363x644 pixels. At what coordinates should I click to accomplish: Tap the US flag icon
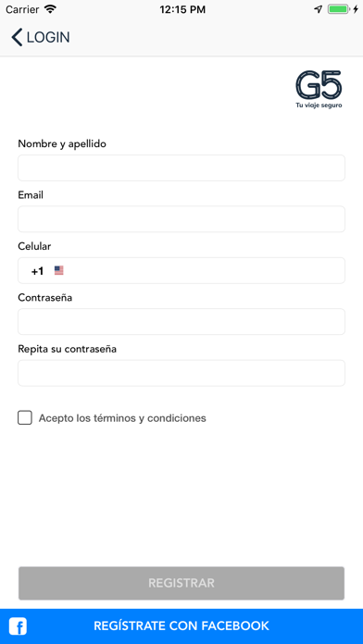[x=58, y=270]
